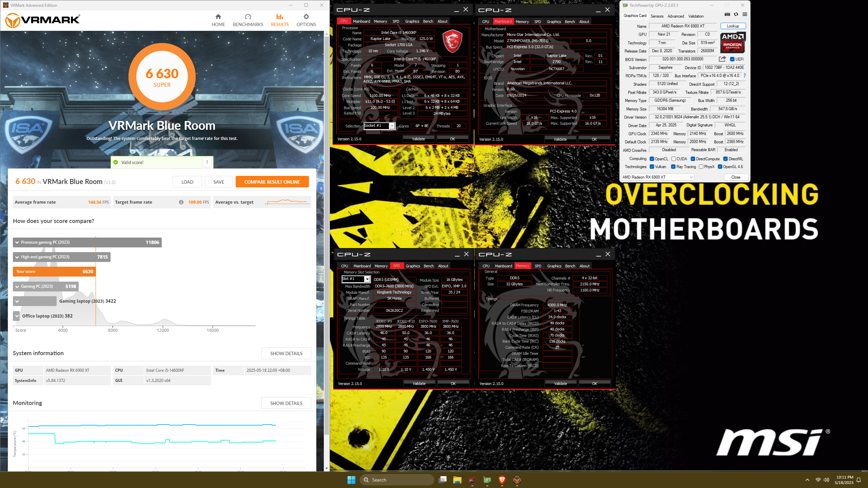Click the AMD Radeon Graphics logo

tap(732, 42)
